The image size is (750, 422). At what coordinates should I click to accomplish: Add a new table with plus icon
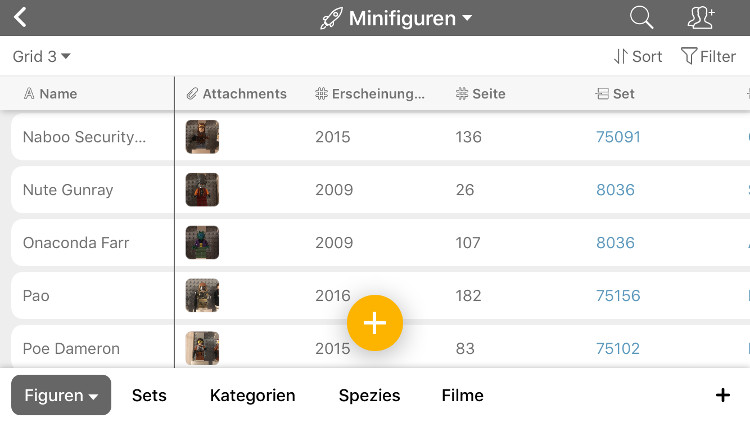pyautogui.click(x=722, y=395)
